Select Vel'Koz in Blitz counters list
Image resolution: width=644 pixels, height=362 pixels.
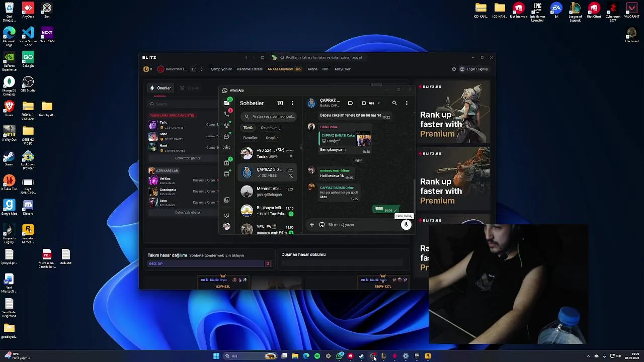(x=184, y=180)
